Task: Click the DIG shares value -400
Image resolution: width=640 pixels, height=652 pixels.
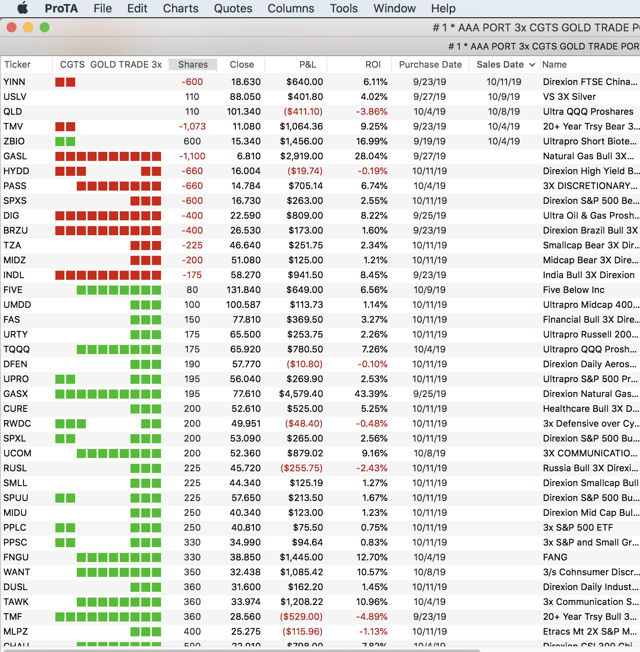Action: point(192,216)
